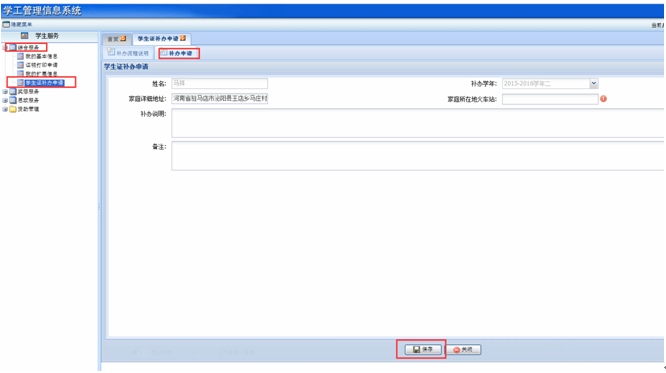Image resolution: width=666 pixels, height=373 pixels.
Task: Select the 我的基本信息 tree item
Action: tap(41, 56)
